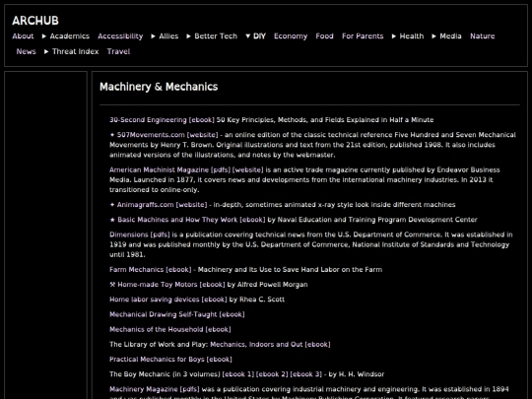
Task: Open the Nature page
Action: (483, 36)
